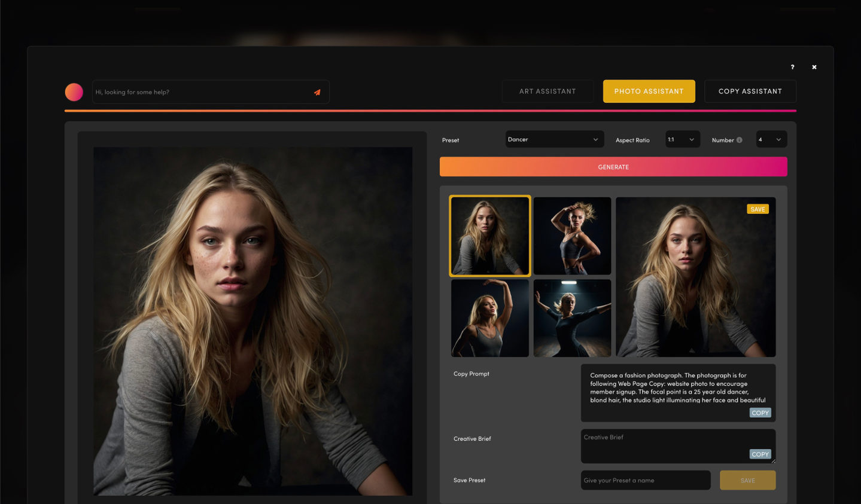Copy the prompt text with Copy button

coord(760,413)
